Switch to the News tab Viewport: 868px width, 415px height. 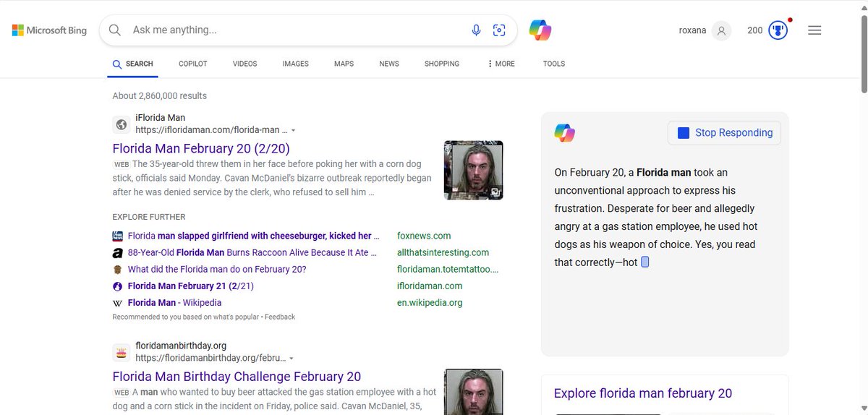389,64
